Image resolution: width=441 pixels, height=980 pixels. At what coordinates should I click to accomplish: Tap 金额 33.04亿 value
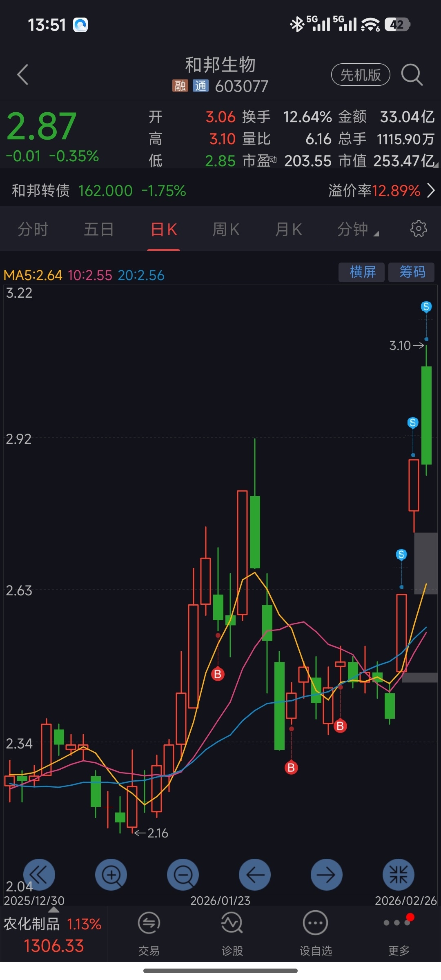[407, 117]
